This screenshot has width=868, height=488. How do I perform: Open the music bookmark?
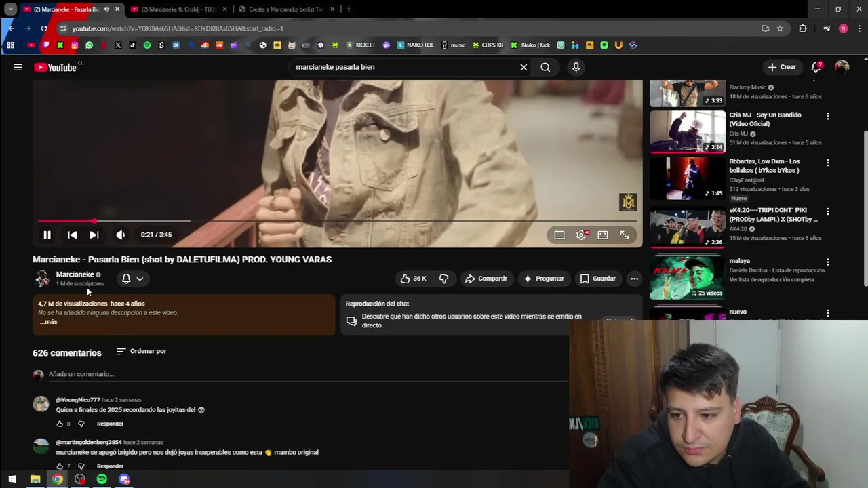tap(453, 45)
